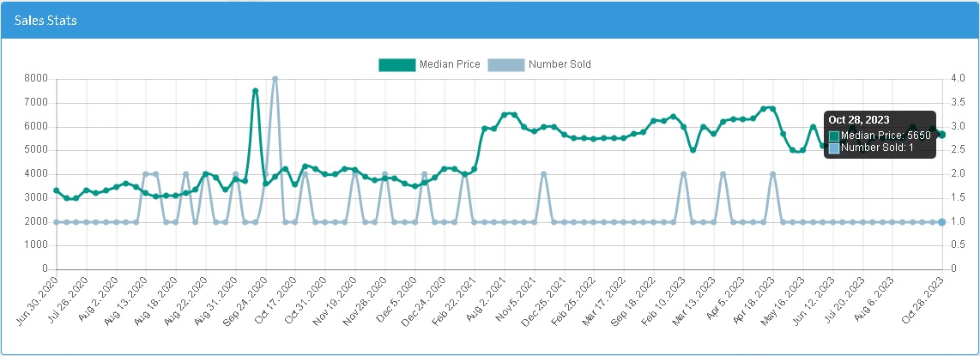Viewport: 980px width, 356px height.
Task: Toggle the Number Sold legend color box
Action: (505, 64)
